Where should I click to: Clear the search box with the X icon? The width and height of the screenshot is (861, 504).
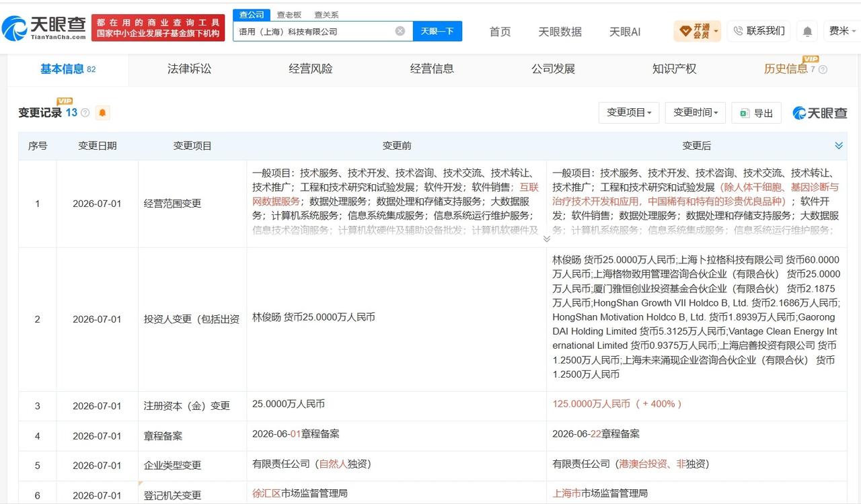tap(400, 31)
